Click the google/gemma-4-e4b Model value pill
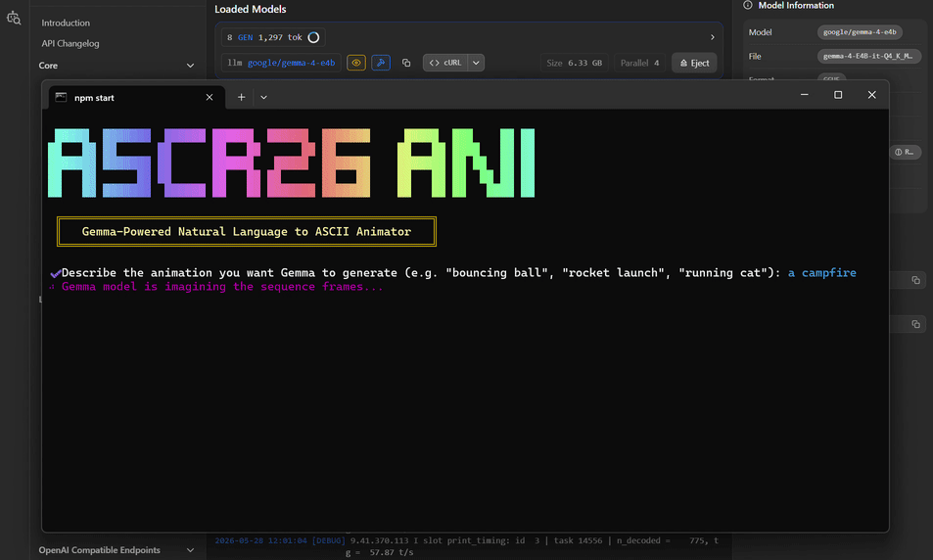This screenshot has width=933, height=560. pyautogui.click(x=860, y=32)
